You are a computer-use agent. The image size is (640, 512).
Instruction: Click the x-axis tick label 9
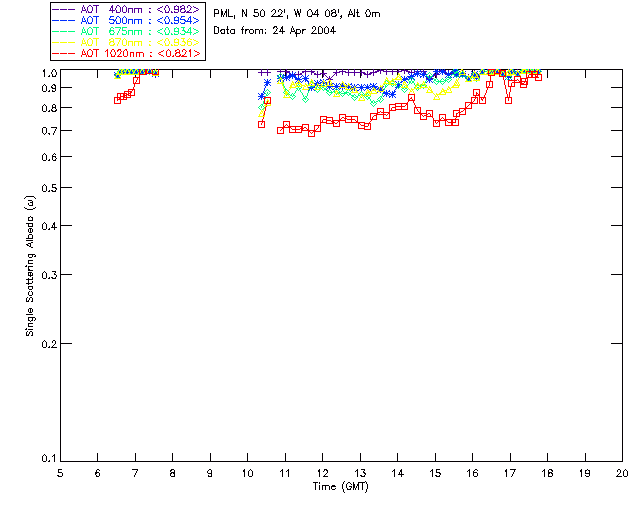point(210,473)
